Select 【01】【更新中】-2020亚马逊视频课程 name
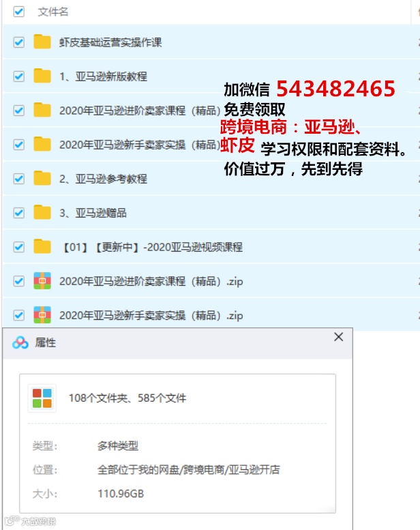 tap(152, 248)
